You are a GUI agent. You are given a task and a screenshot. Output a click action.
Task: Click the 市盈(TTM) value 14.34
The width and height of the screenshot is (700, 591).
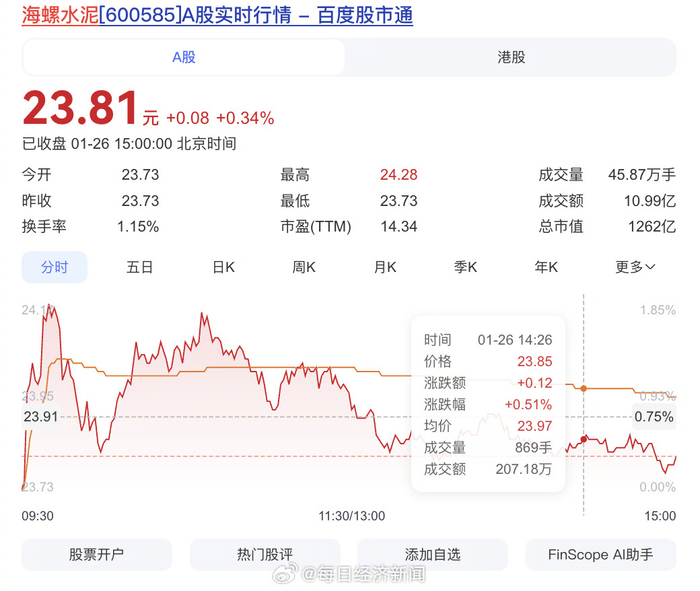[399, 227]
